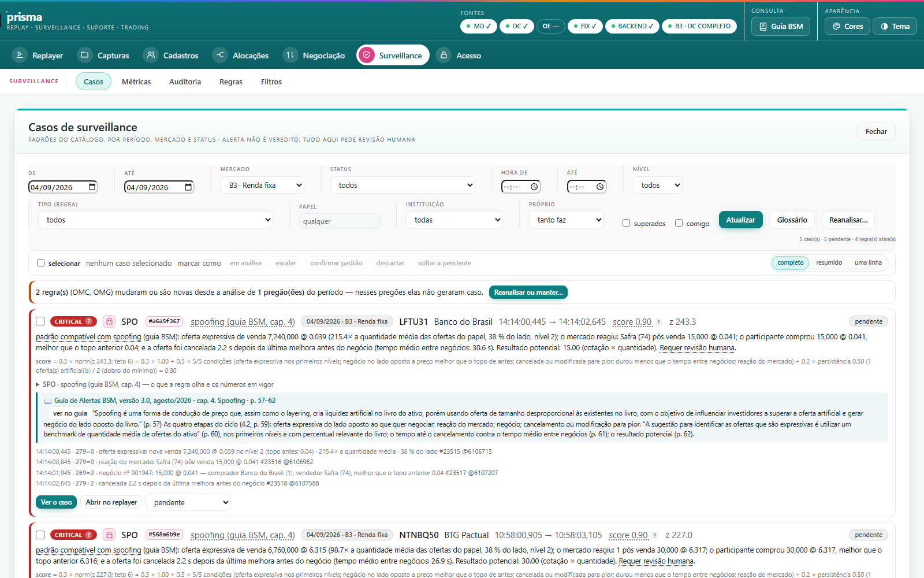Open the MERCADO dropdown showing B3 · Renda fixa
The image size is (924, 578).
263,185
